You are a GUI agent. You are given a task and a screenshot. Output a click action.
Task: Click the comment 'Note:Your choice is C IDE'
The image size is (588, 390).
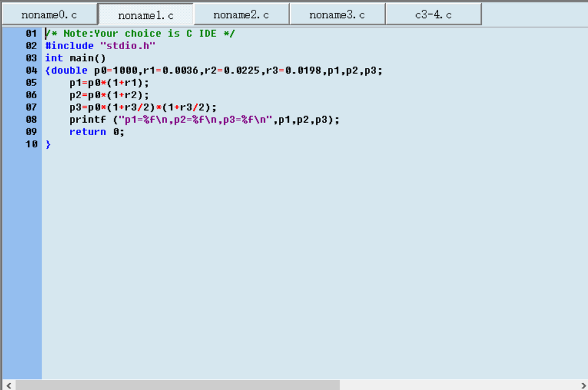click(x=140, y=33)
